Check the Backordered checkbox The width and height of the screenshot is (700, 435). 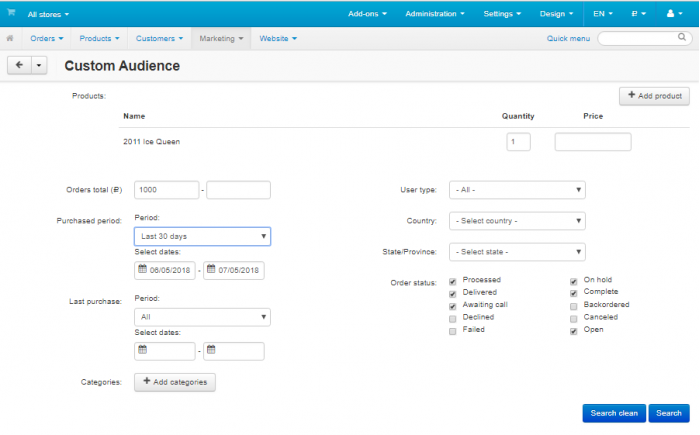point(574,306)
